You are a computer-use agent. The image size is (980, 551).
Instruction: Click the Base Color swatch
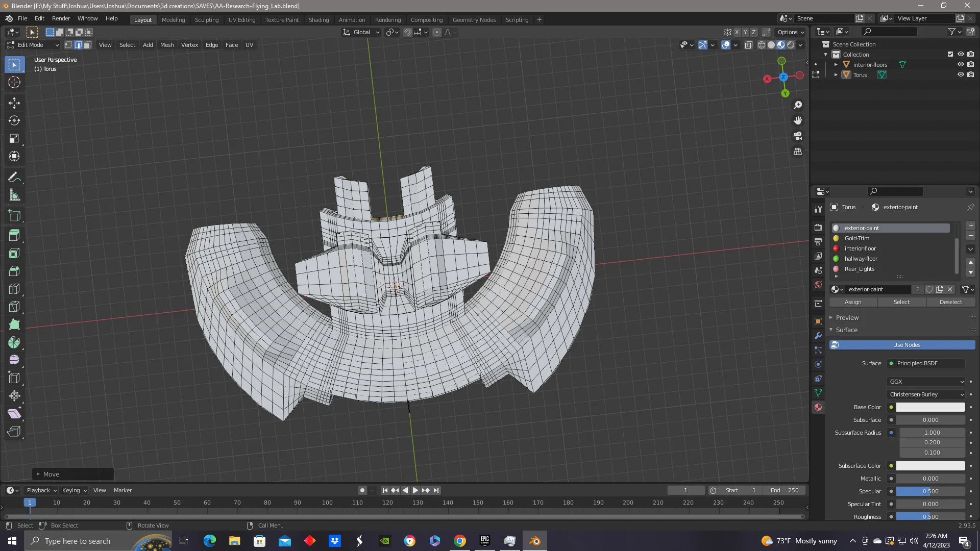click(930, 407)
